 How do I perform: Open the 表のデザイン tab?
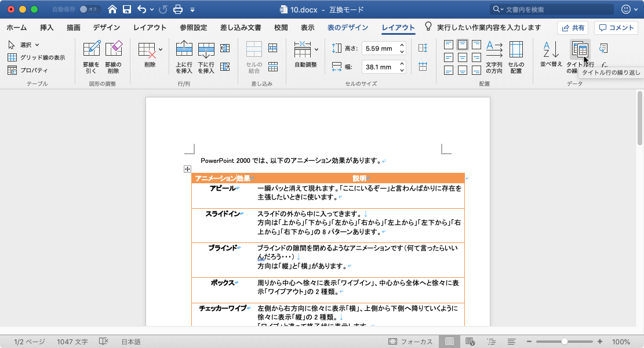(x=347, y=27)
